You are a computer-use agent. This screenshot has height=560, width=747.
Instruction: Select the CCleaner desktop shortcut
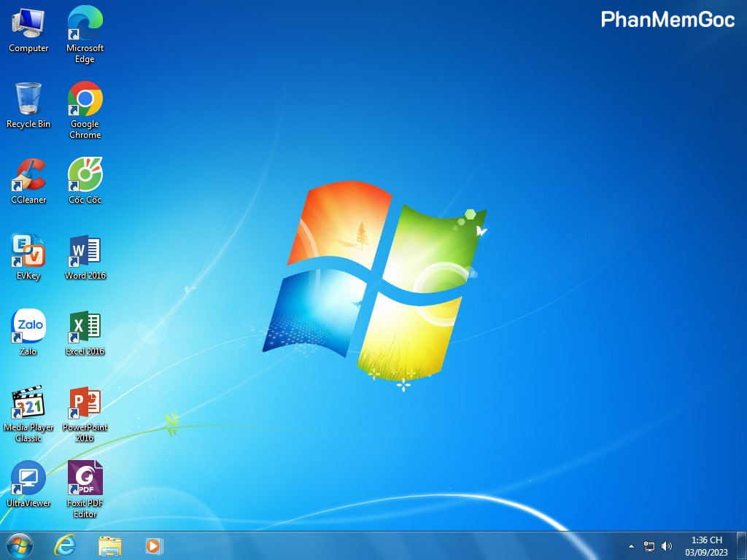tap(28, 176)
